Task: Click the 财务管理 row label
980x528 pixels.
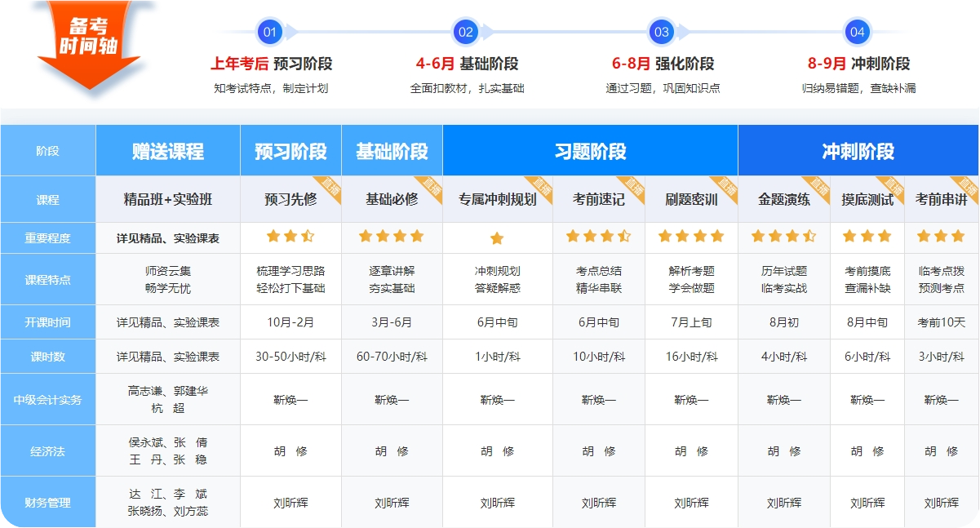Action: (x=48, y=503)
